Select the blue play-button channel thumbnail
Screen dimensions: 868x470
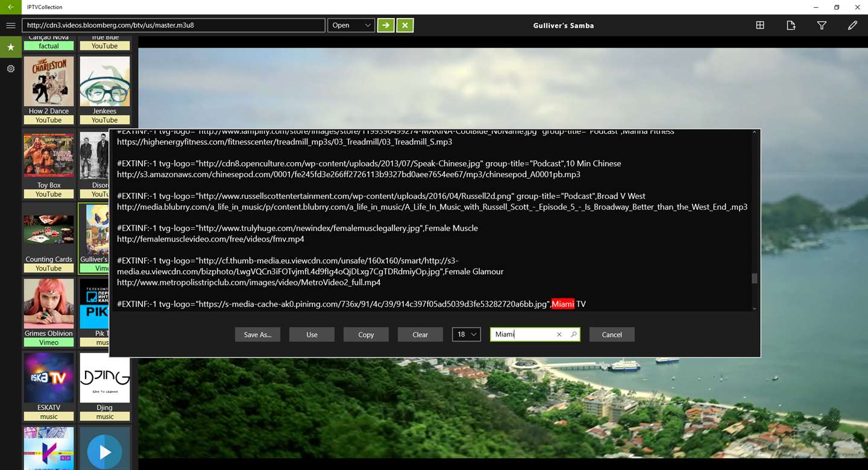click(x=105, y=448)
